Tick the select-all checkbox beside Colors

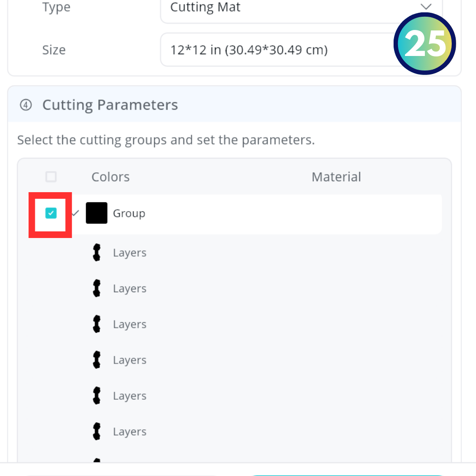click(51, 177)
